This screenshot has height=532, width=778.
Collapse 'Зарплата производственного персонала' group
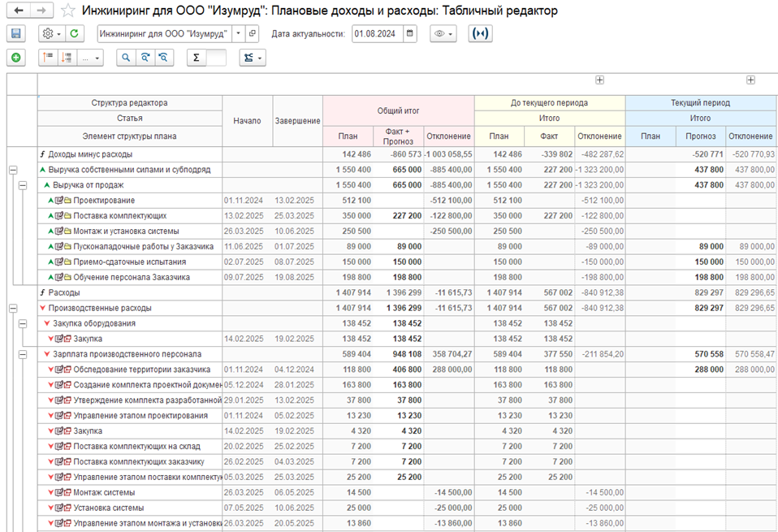24,355
